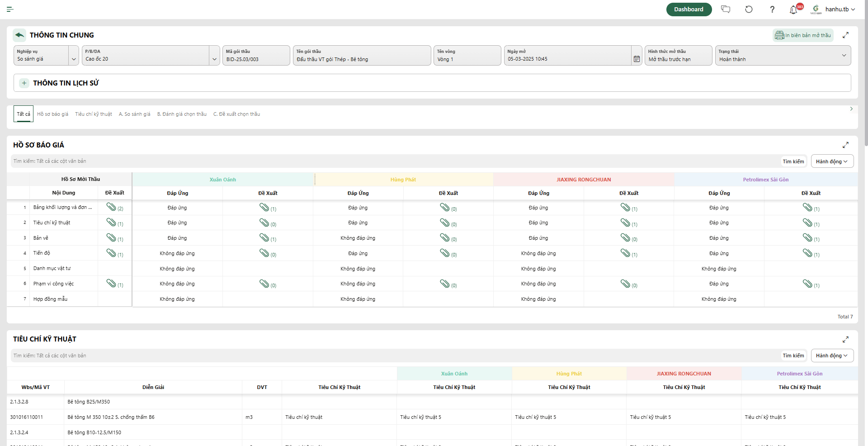
Task: Select the Hợp đồng mẫu row
Action: coord(432,299)
